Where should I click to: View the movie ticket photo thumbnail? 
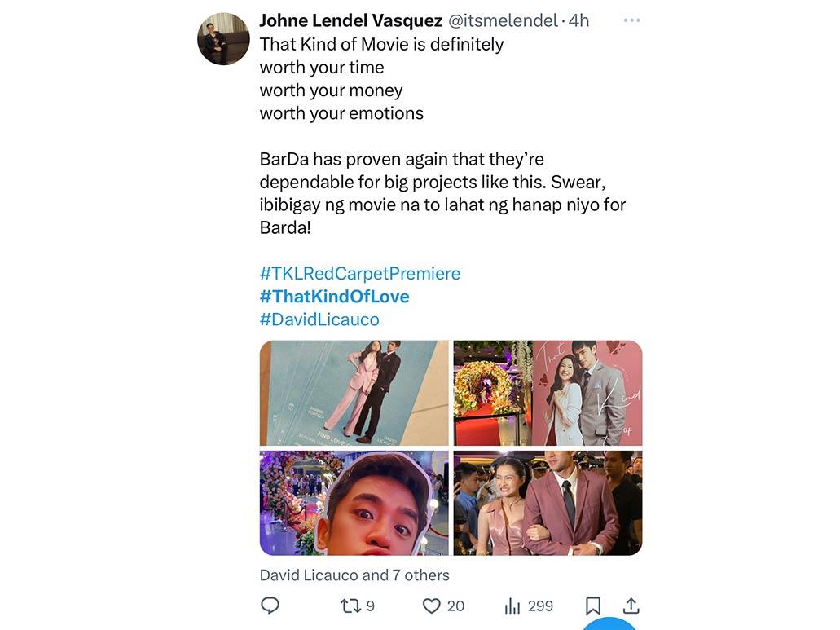click(x=354, y=393)
